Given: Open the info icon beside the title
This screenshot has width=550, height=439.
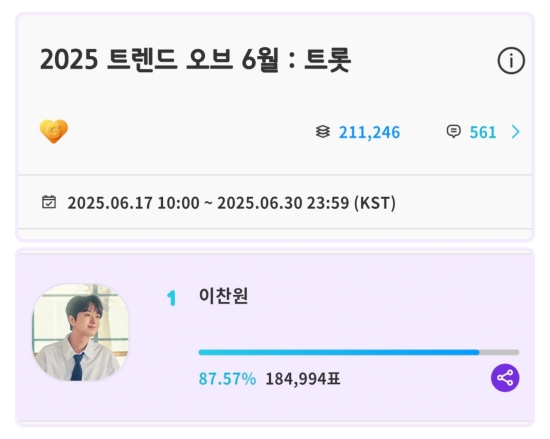Looking at the screenshot, I should pos(511,61).
